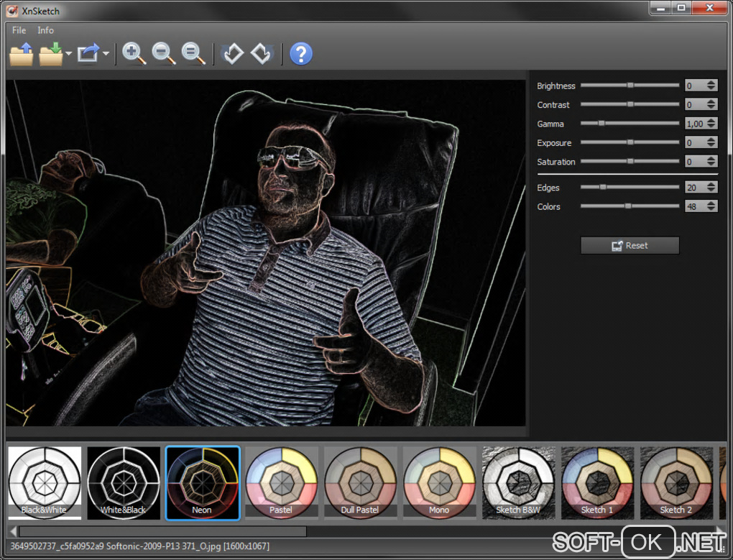Click the Brightness value field
Image resolution: width=733 pixels, height=560 pixels.
click(x=695, y=86)
